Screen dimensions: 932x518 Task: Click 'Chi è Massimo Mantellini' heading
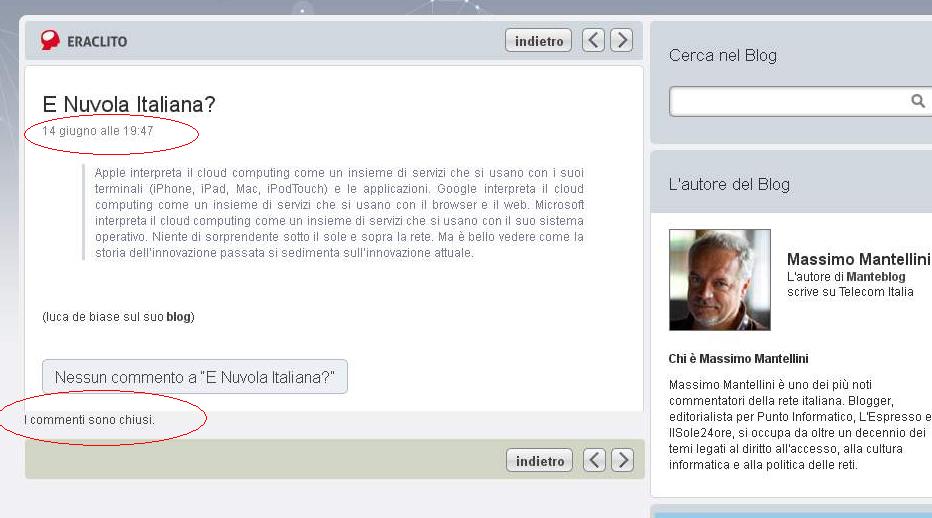coord(738,359)
